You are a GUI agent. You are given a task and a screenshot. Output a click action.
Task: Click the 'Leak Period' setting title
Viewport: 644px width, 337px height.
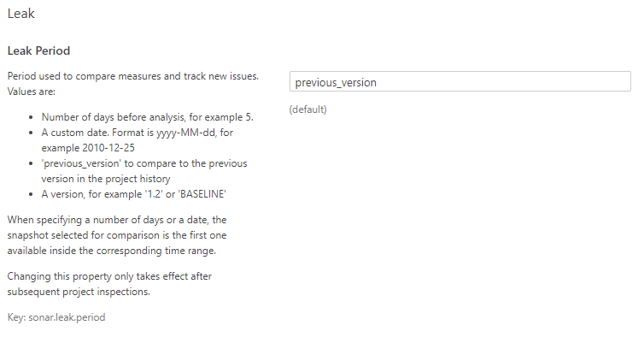coord(38,50)
